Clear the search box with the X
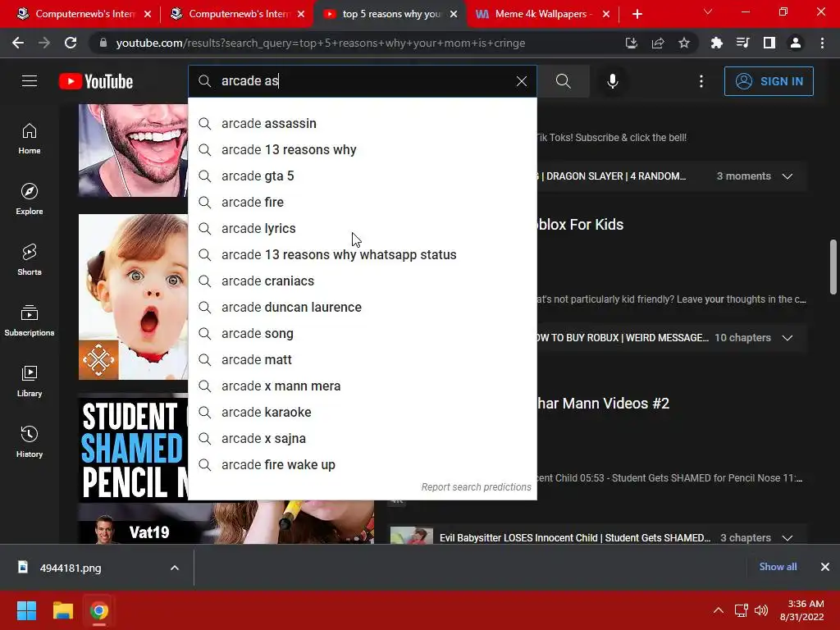The width and height of the screenshot is (840, 630). 521,81
